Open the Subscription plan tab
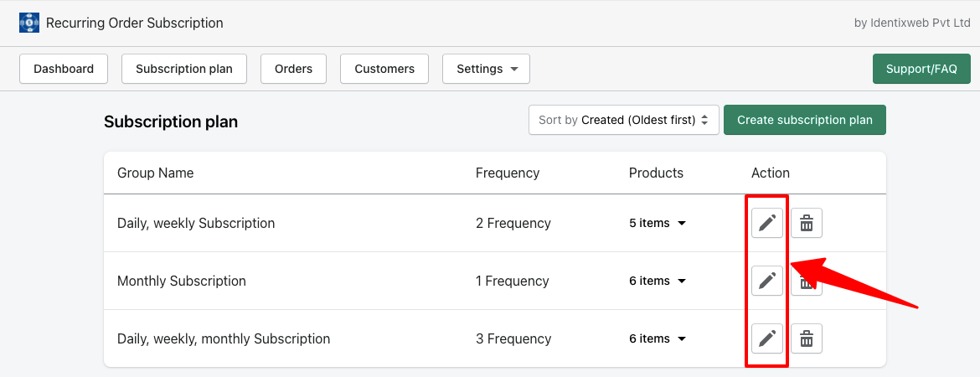This screenshot has height=377, width=980. tap(183, 69)
